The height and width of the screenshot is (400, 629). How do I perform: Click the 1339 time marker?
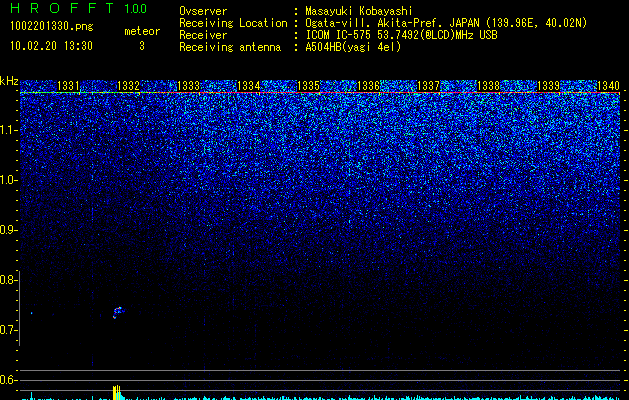coord(548,85)
